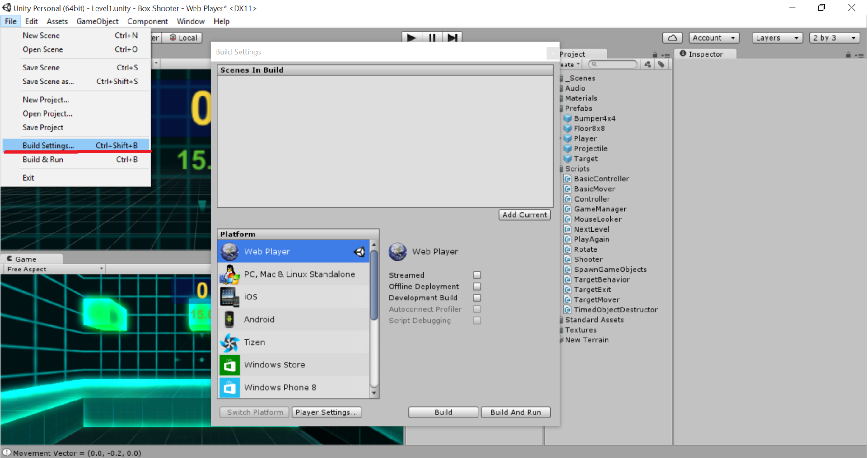Image resolution: width=868 pixels, height=458 pixels.
Task: Choose Save Scene as... menu entry
Action: (x=76, y=81)
